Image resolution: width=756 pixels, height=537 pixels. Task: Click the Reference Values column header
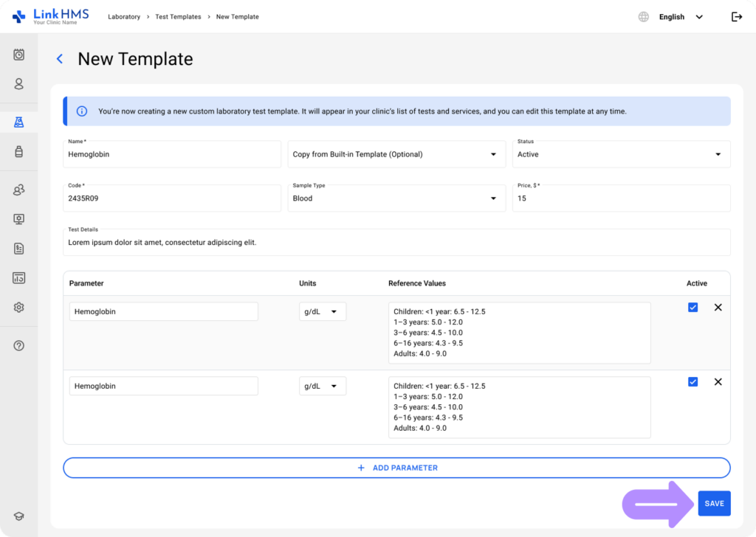417,283
